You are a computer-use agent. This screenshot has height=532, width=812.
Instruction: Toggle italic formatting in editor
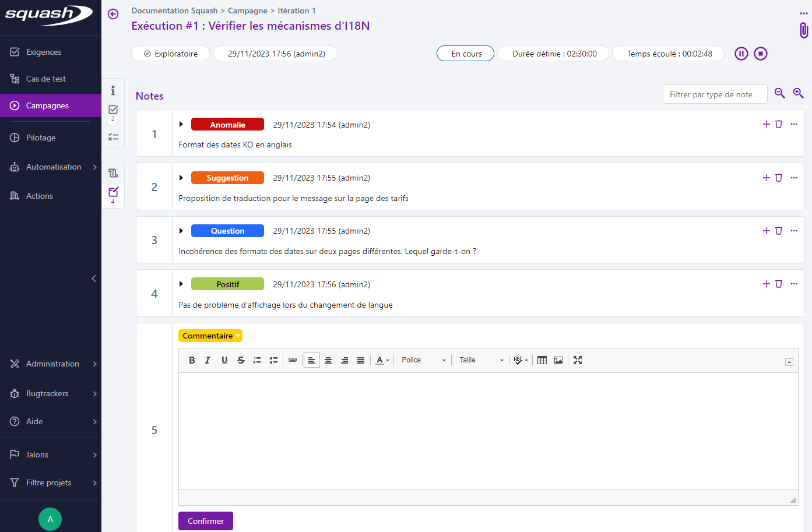click(x=208, y=360)
